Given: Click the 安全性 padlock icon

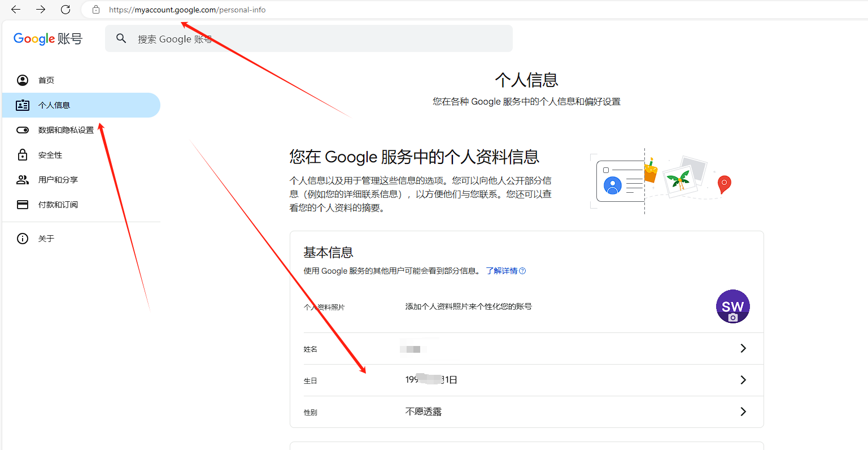Looking at the screenshot, I should (x=23, y=155).
